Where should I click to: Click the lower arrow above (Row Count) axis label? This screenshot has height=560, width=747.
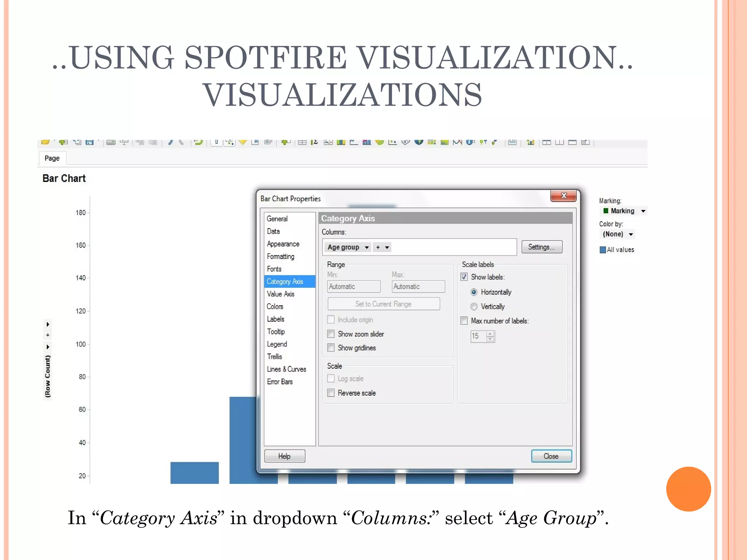coord(48,347)
